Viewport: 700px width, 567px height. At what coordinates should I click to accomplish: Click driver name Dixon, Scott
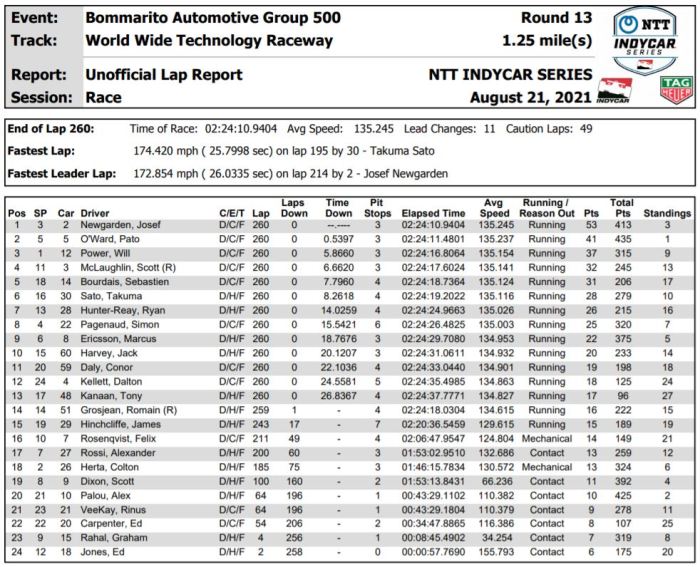click(110, 481)
